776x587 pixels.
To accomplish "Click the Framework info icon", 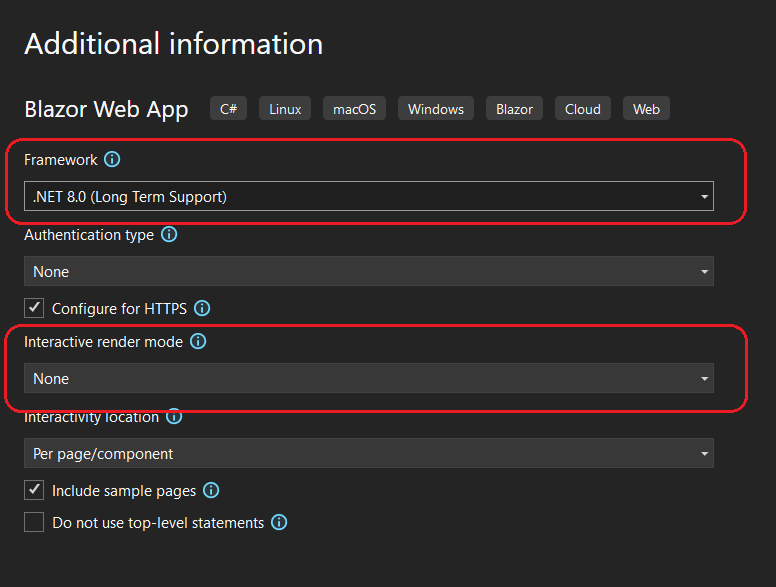I will (112, 160).
